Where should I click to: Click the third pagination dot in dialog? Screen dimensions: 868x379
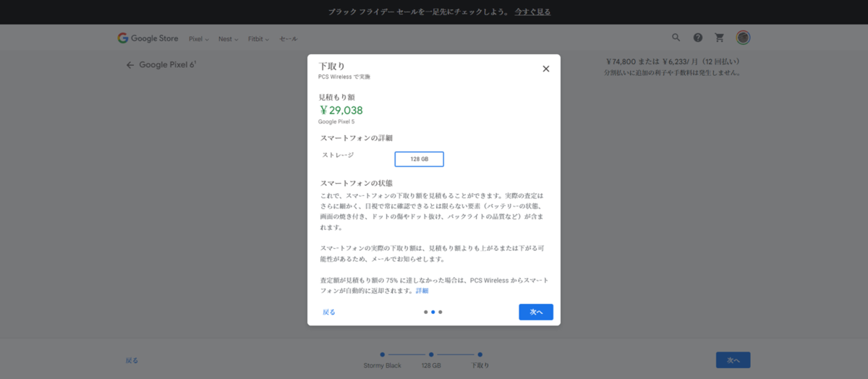pos(440,312)
